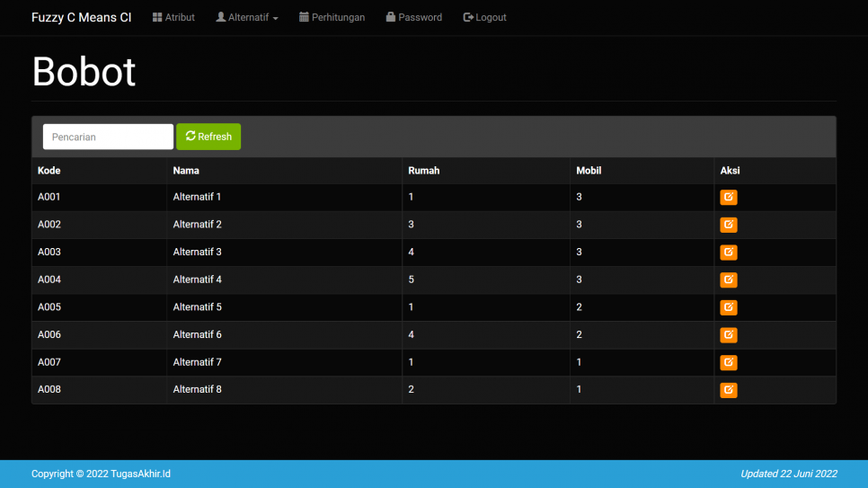868x488 pixels.
Task: Click the Alternatif 5 name cell
Action: click(x=285, y=306)
